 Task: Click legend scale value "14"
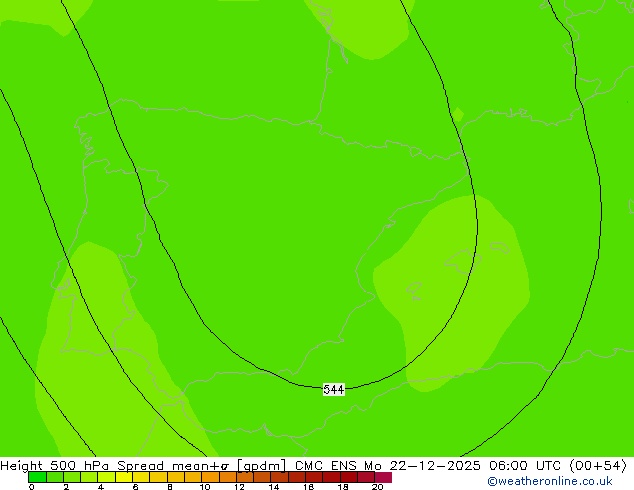pos(274,487)
